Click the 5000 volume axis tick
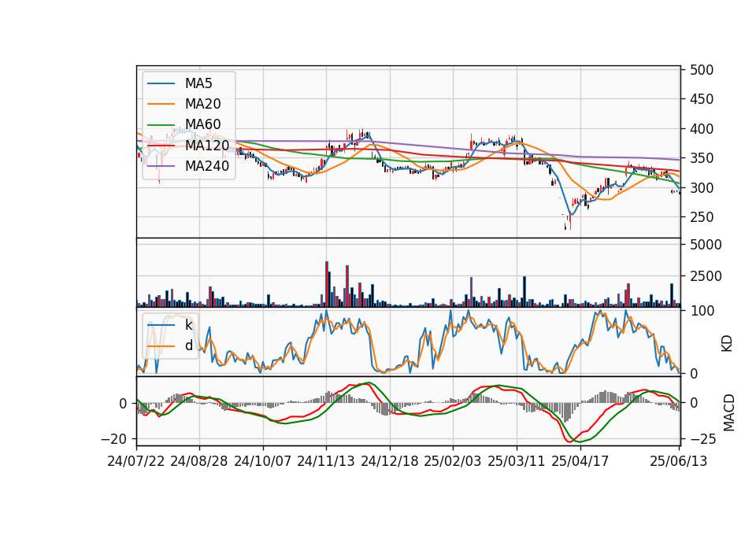This screenshot has width=756, height=543. 706,245
